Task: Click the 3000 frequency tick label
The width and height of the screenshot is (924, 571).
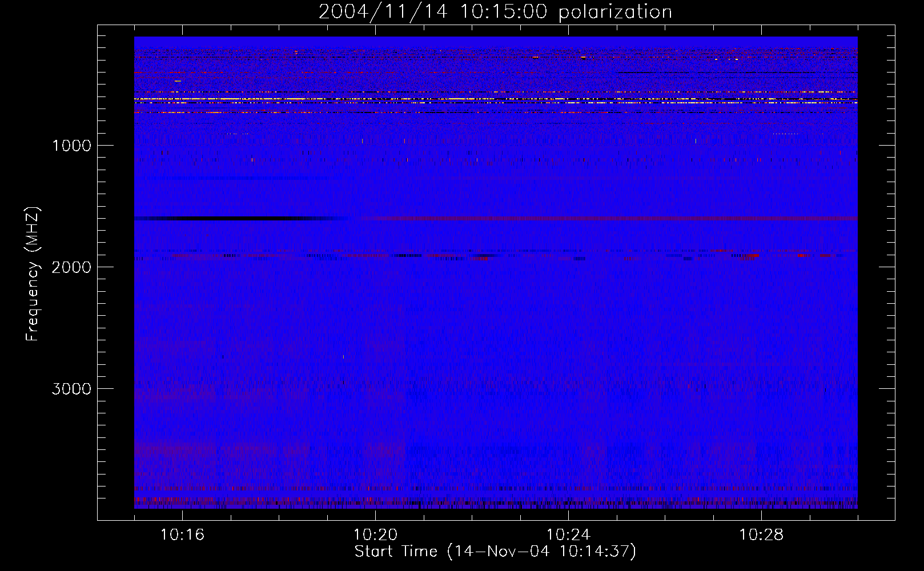Action: coord(71,389)
